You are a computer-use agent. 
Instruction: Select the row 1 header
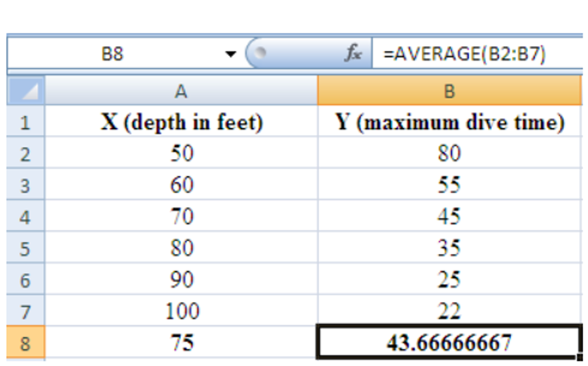pyautogui.click(x=26, y=123)
